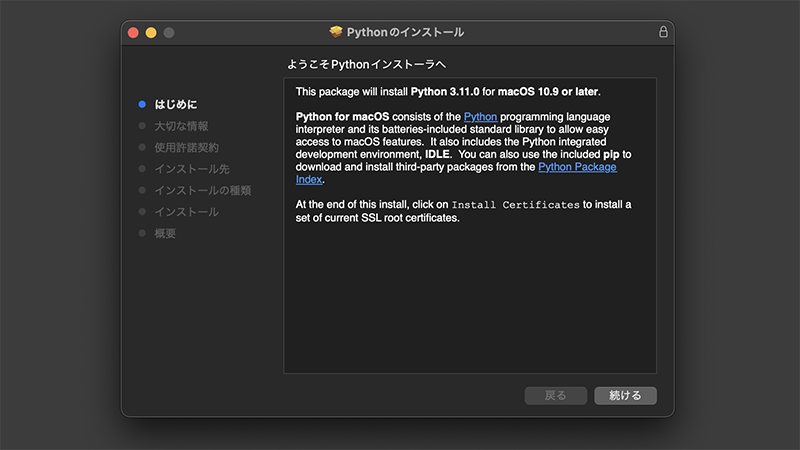The image size is (800, 450).
Task: Open the Python Package Index link
Action: pyautogui.click(x=577, y=167)
